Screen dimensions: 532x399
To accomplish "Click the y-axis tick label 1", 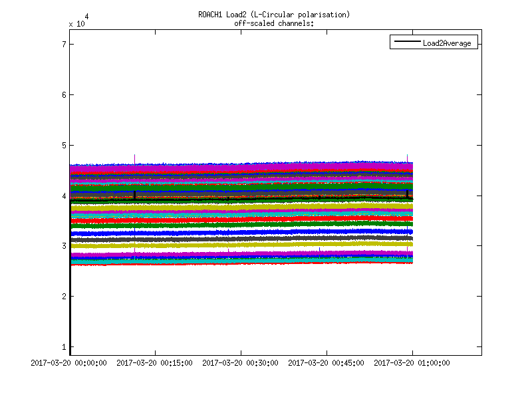I will tap(63, 347).
